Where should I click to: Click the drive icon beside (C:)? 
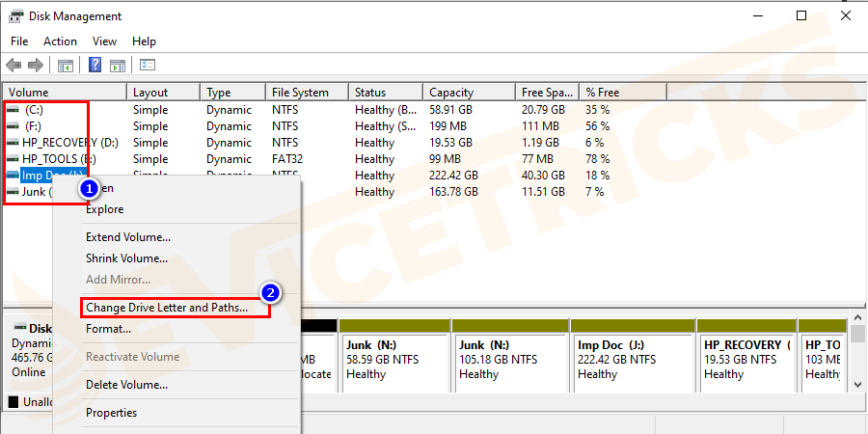click(13, 110)
